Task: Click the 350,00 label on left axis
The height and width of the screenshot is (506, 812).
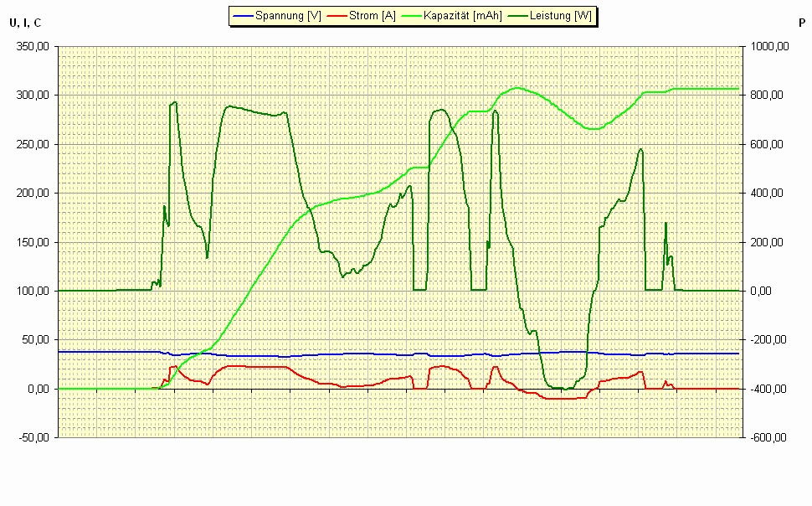Action: coord(33,47)
